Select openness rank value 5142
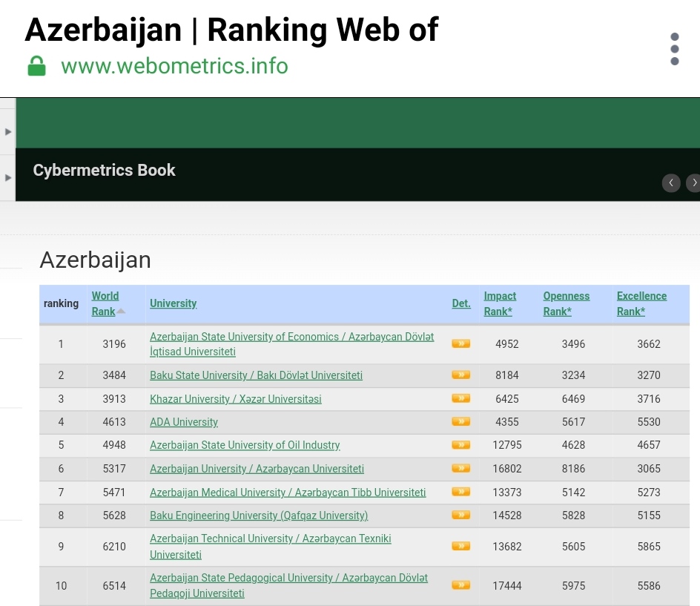The width and height of the screenshot is (700, 606). tap(574, 493)
